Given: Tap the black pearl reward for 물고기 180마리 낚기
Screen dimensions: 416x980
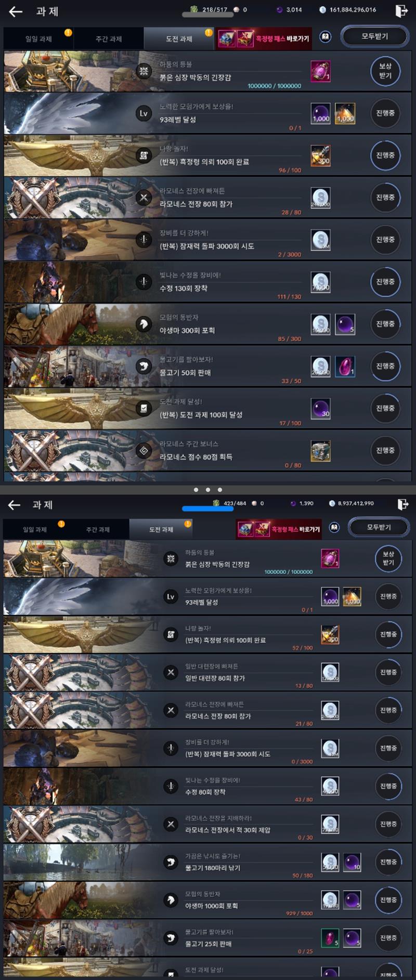Looking at the screenshot, I should 352,862.
